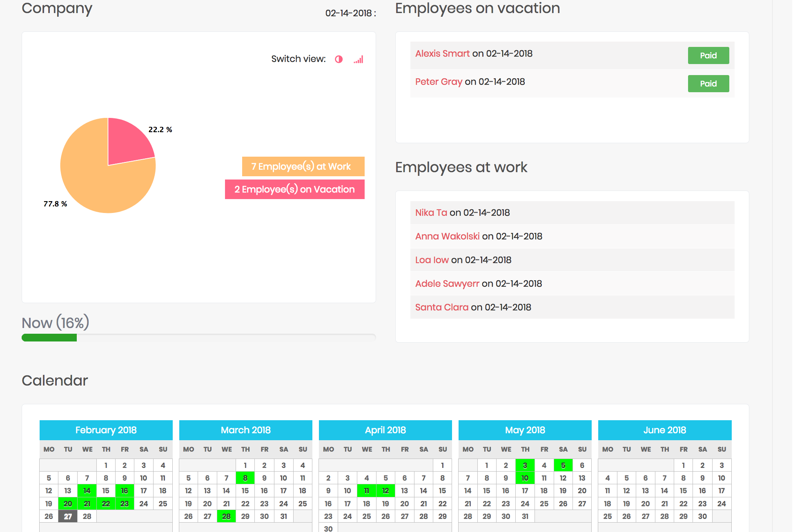
Task: Switch view to the bar chart icon
Action: pyautogui.click(x=358, y=59)
